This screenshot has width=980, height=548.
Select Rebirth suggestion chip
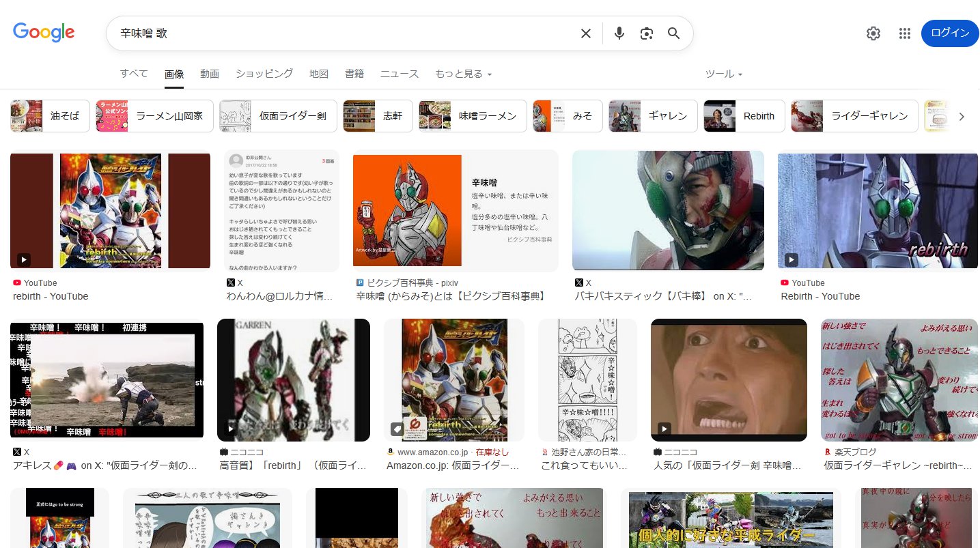tap(744, 116)
